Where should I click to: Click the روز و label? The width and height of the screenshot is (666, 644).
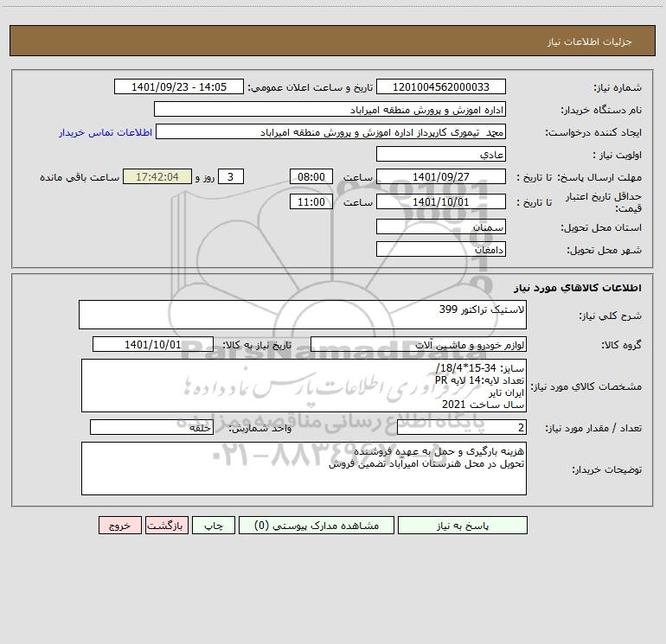(x=205, y=177)
